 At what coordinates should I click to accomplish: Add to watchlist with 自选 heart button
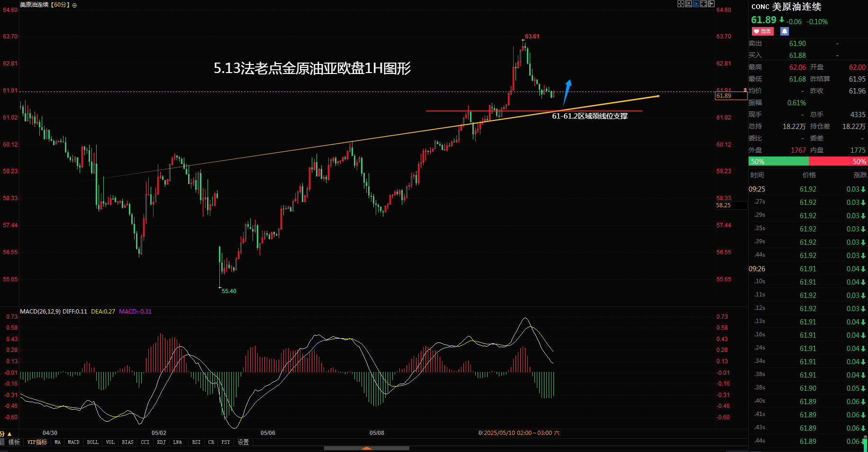762,31
